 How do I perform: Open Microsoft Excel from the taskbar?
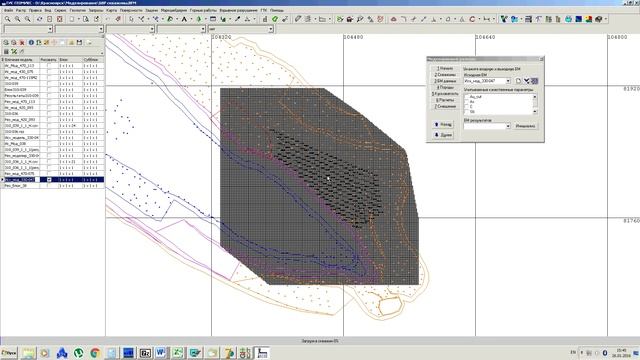pyautogui.click(x=178, y=353)
